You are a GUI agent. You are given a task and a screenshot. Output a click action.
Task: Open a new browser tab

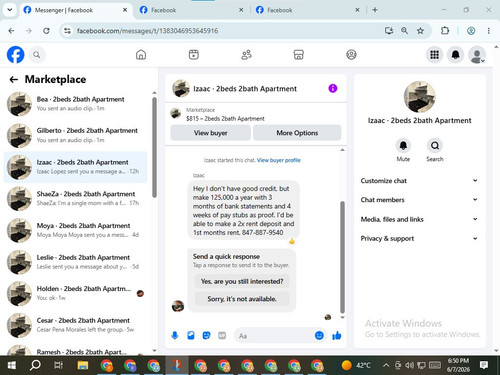[375, 10]
